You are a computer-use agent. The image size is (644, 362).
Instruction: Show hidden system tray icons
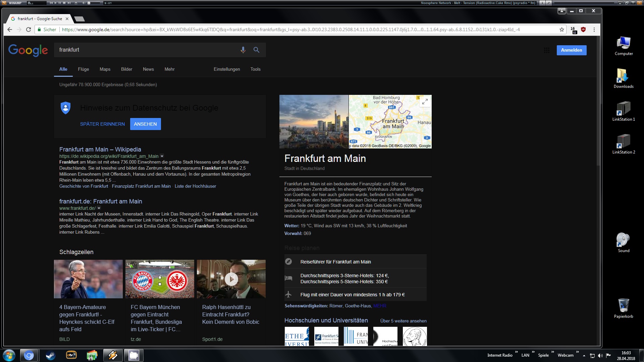(584, 356)
